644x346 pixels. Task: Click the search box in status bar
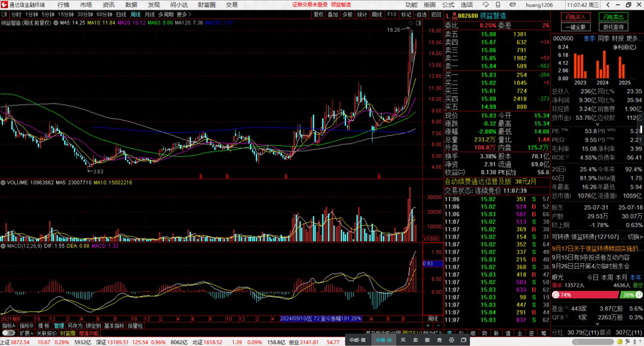[x=592, y=342]
